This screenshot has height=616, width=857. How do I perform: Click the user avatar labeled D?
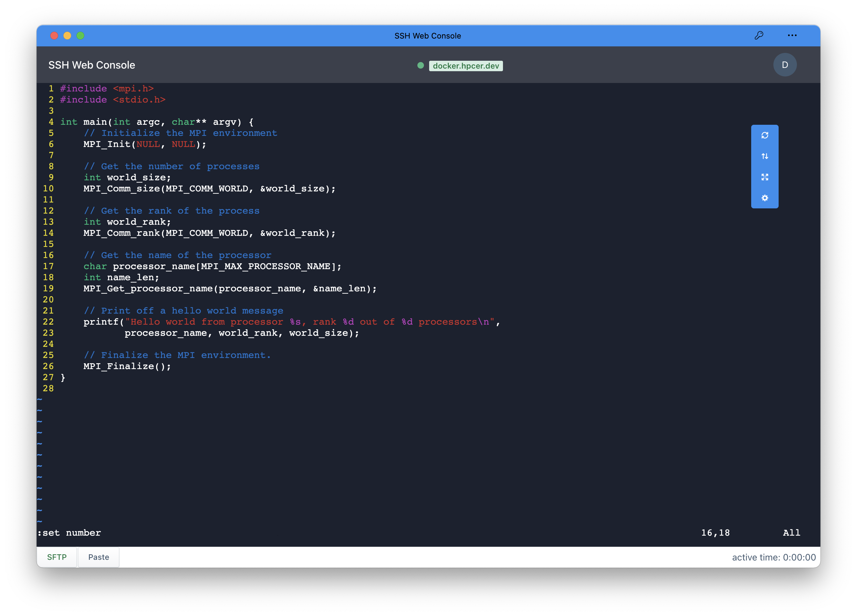784,65
